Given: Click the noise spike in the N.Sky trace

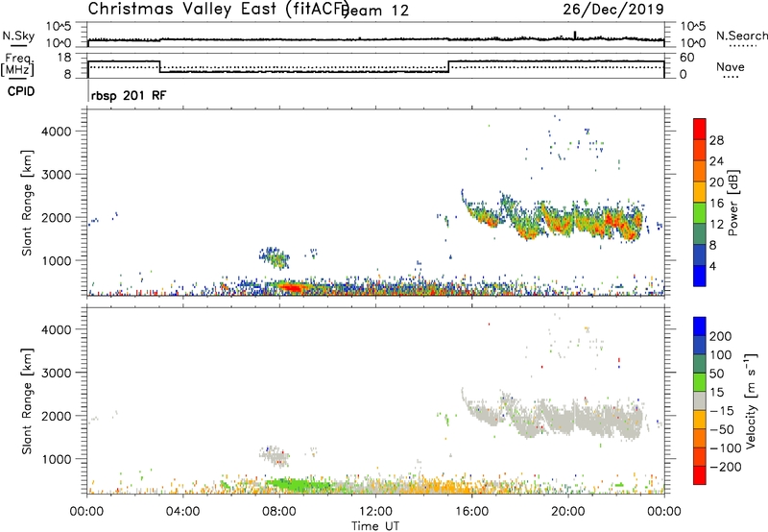Looking at the screenshot, I should 575,35.
